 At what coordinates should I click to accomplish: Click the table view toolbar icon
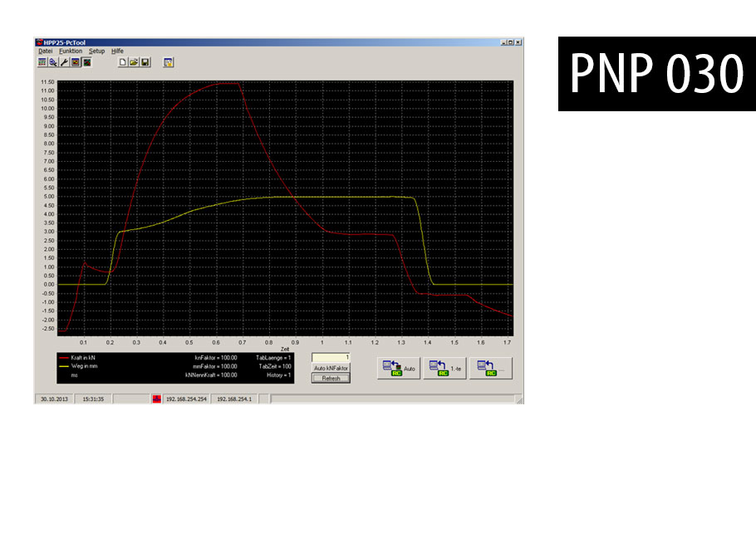[42, 62]
